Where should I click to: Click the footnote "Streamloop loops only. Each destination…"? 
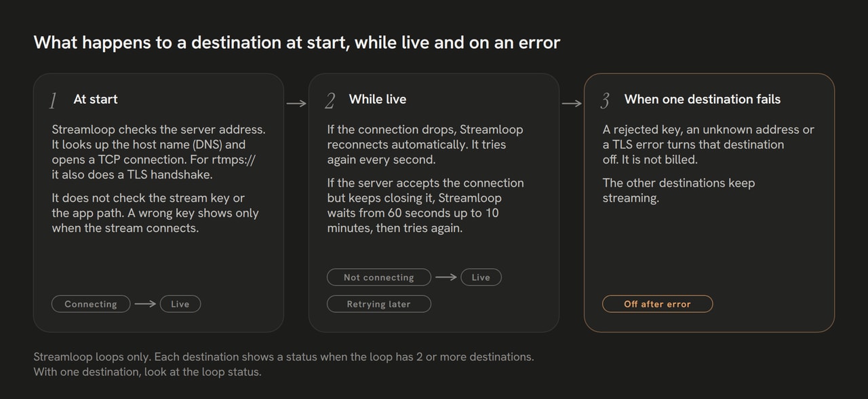pos(283,356)
